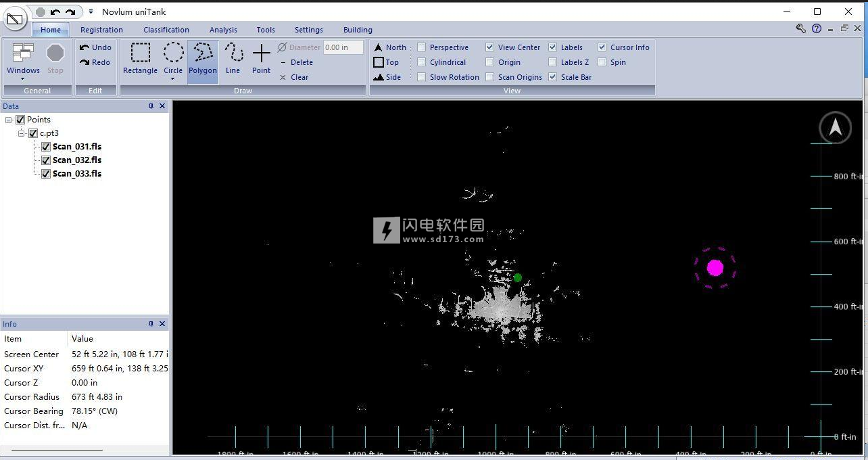868x460 pixels.
Task: Enable the Spin checkbox
Action: coord(602,62)
